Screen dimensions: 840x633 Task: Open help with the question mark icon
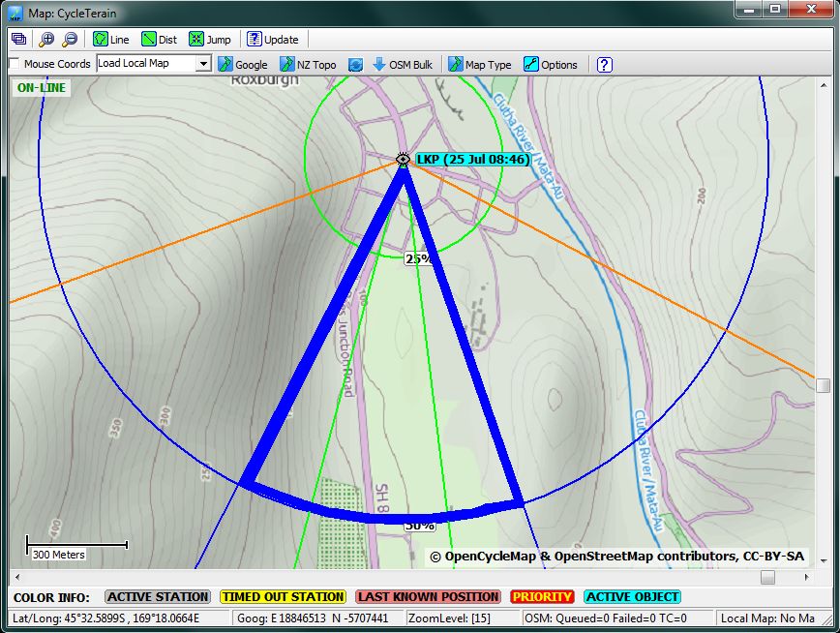coord(604,64)
